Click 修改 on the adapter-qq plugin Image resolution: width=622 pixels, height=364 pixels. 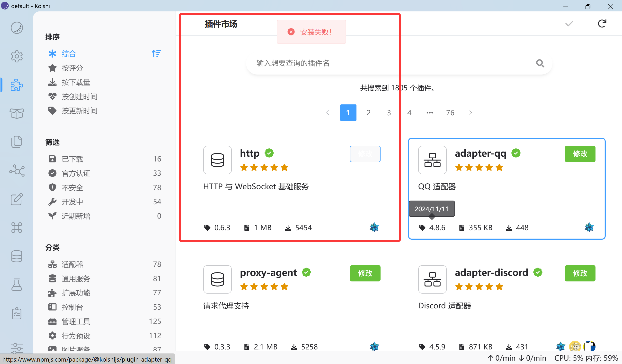pyautogui.click(x=580, y=154)
